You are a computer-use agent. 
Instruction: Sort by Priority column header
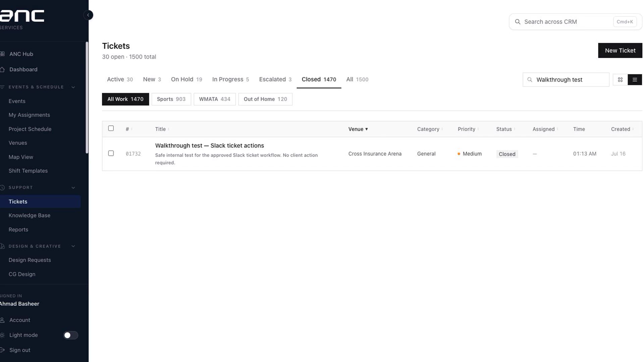468,129
